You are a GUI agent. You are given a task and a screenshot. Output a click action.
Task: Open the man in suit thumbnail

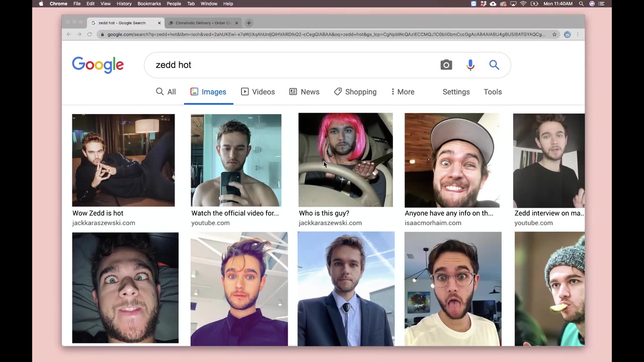(346, 289)
